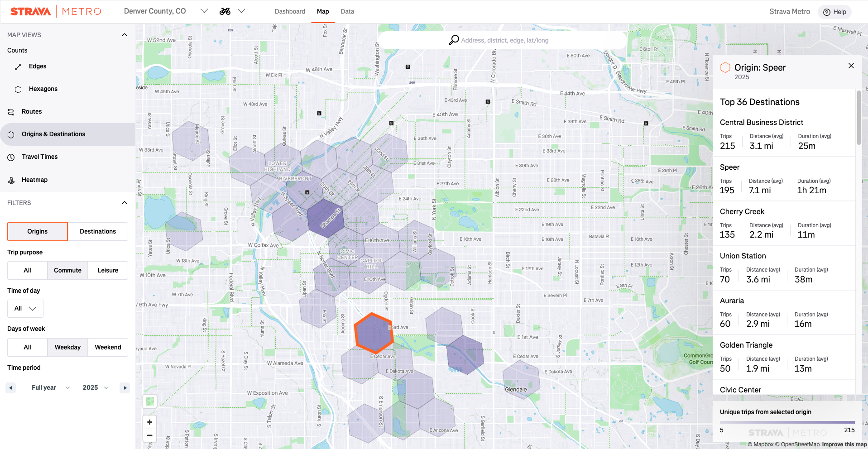Select the Edges count view
Image resolution: width=868 pixels, height=449 pixels.
38,67
